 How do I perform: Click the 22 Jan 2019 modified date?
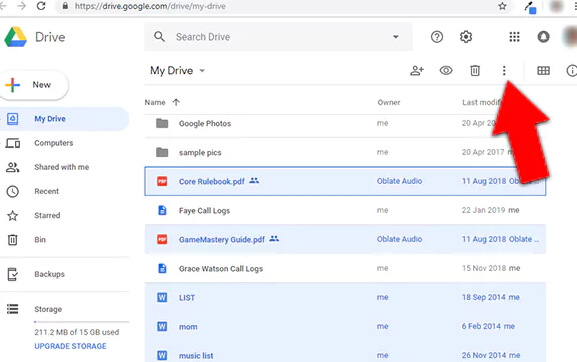click(484, 210)
